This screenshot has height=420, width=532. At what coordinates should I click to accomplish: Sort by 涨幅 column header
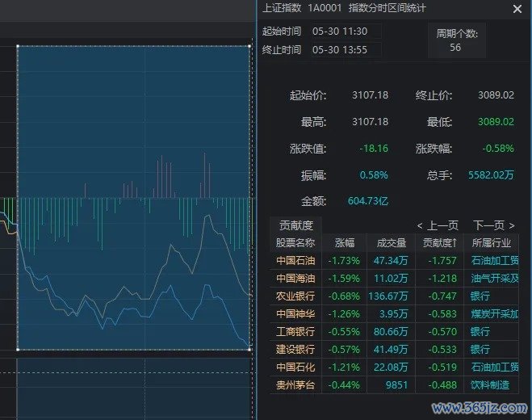click(x=345, y=243)
